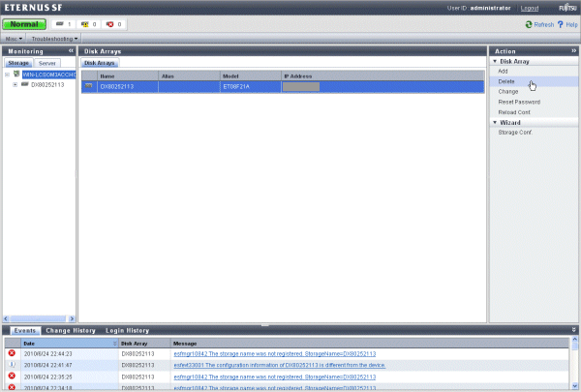
Task: Click the Disk Array column header in events
Action: click(144, 344)
